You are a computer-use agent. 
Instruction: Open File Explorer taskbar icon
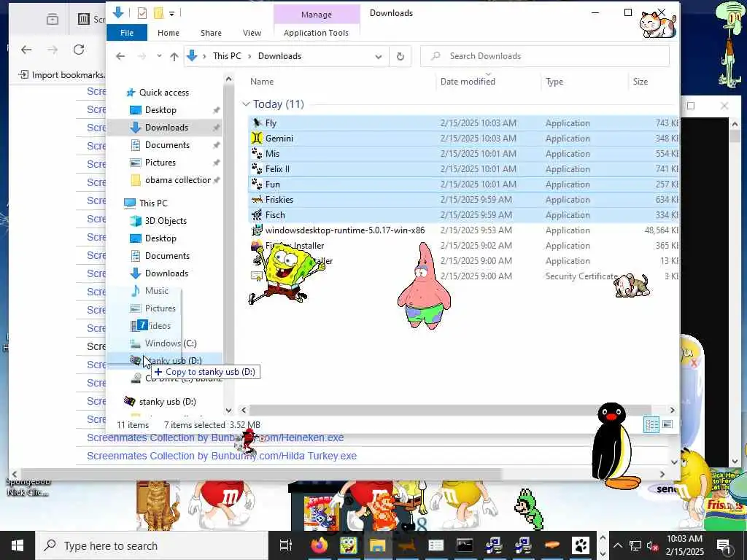pyautogui.click(x=377, y=545)
